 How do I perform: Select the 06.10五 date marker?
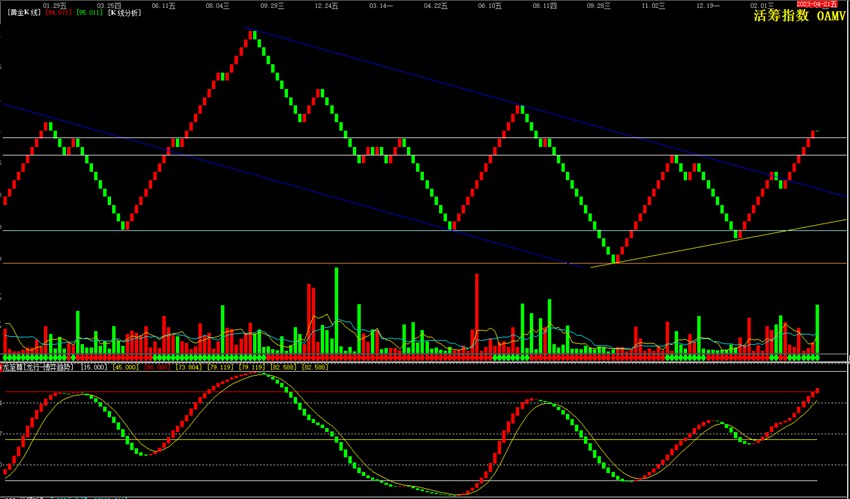point(490,5)
